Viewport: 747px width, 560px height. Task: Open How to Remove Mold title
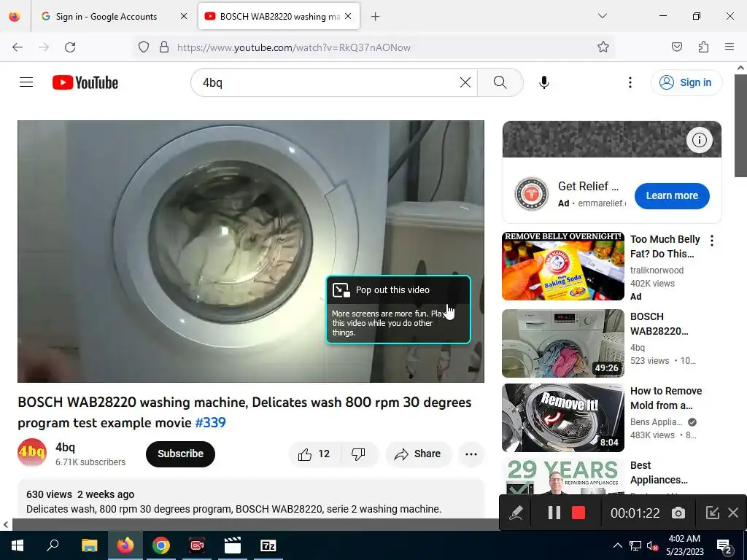(666, 398)
